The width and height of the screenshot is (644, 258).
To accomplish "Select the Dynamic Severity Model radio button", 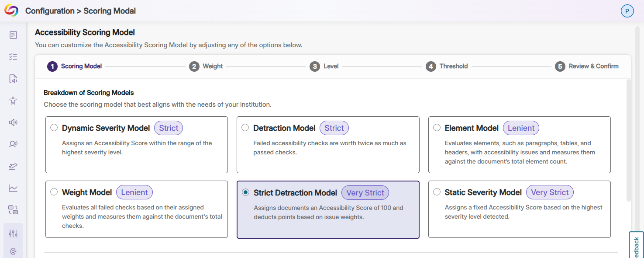I will point(54,128).
